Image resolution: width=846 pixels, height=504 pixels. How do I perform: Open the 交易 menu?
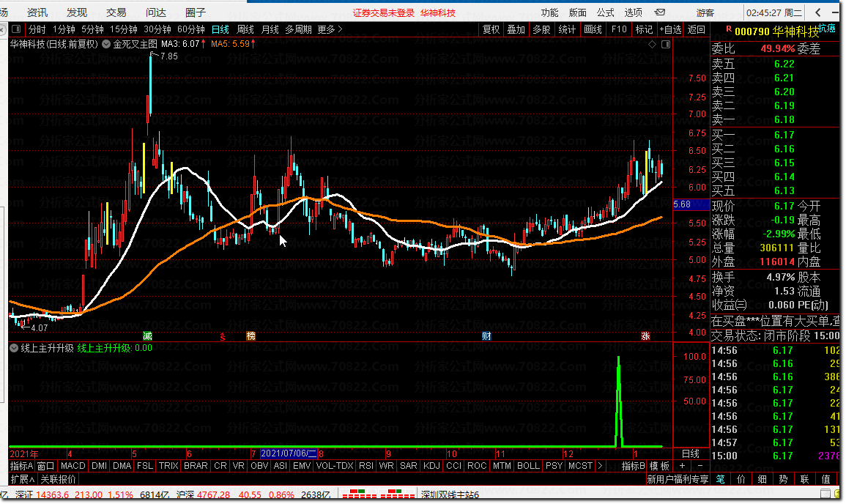(116, 12)
